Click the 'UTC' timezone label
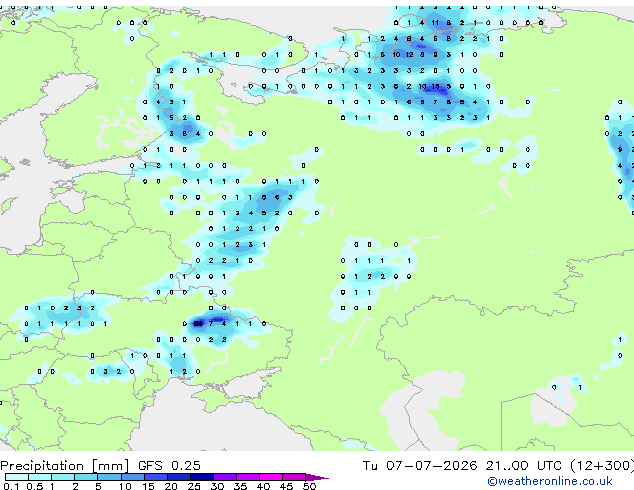Screen dimensions: 634x490 [x=549, y=466]
